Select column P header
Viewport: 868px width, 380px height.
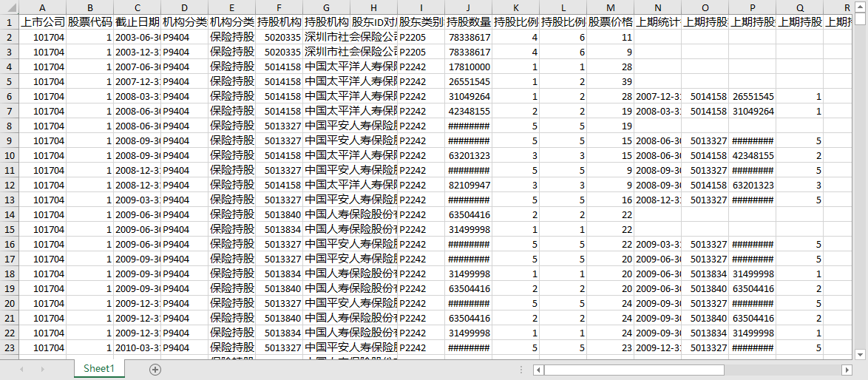753,7
